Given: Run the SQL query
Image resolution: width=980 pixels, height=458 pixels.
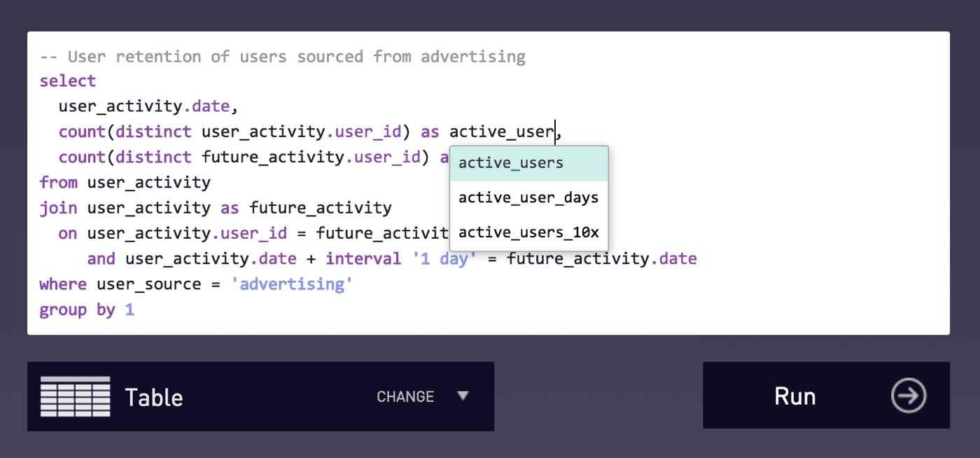Looking at the screenshot, I should coord(826,395).
